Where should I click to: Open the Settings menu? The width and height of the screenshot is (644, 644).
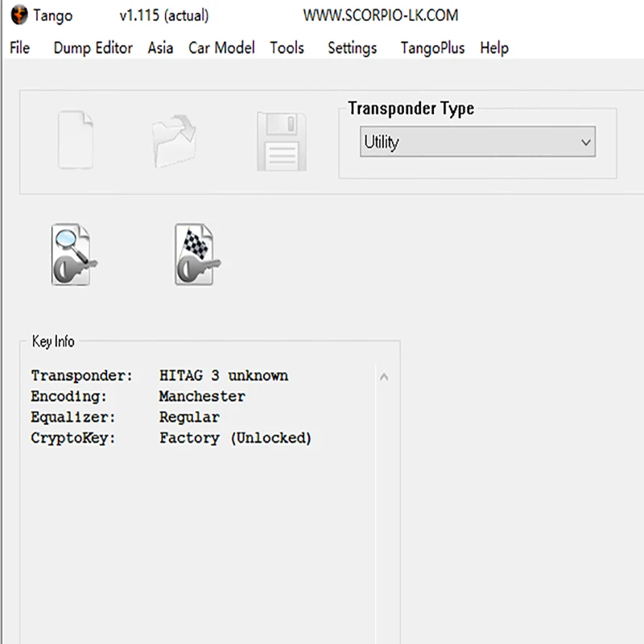pyautogui.click(x=353, y=48)
